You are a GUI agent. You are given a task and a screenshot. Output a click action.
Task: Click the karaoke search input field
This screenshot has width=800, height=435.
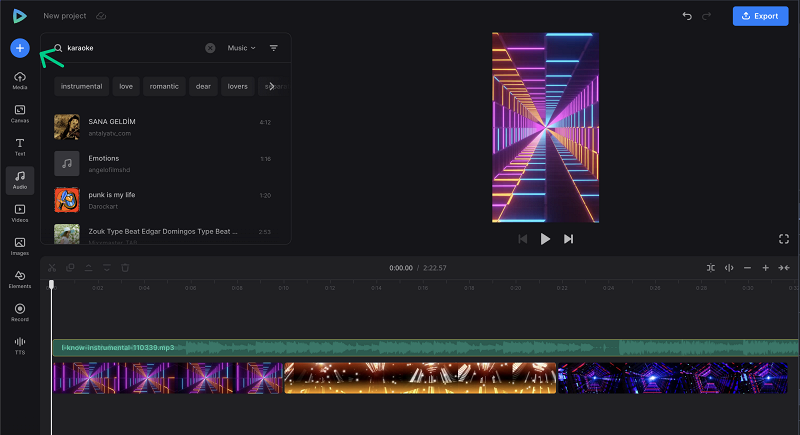point(133,48)
